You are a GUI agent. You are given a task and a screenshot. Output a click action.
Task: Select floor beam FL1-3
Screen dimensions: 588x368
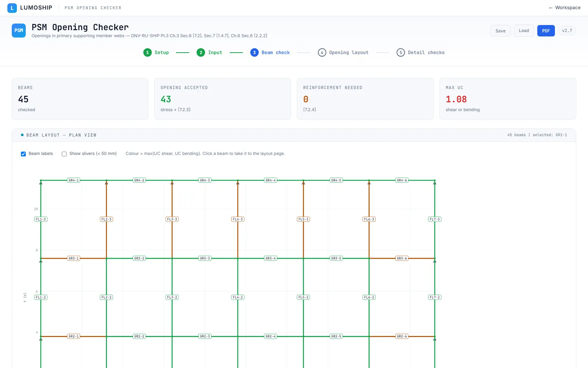pos(41,219)
